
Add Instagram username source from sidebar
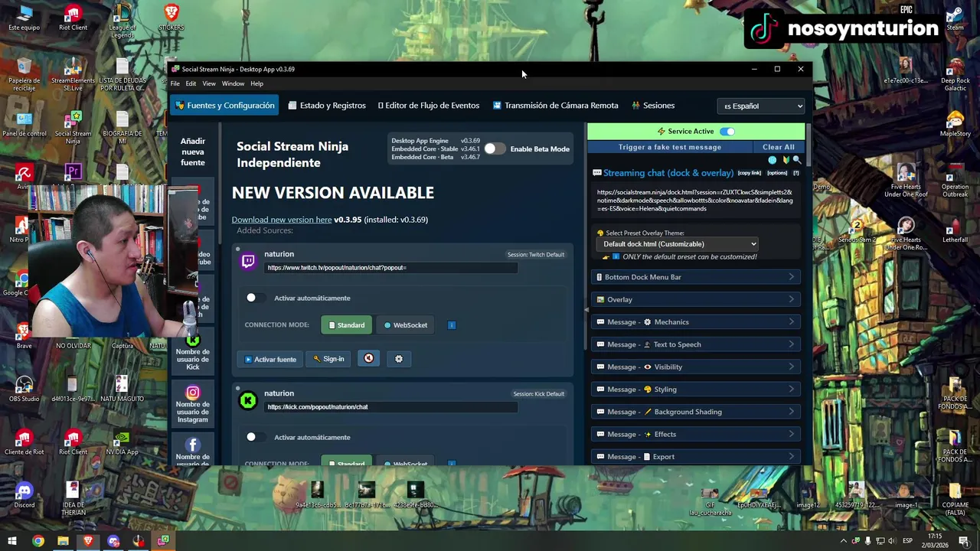(x=193, y=404)
